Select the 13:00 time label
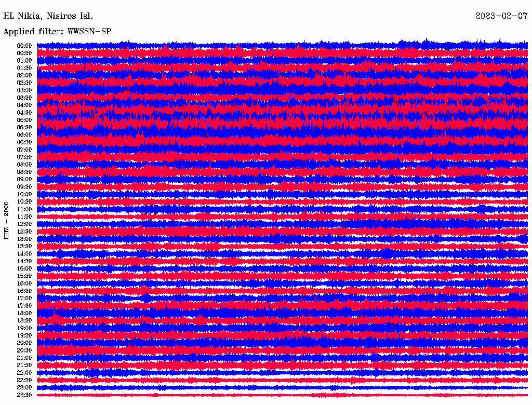 click(x=24, y=239)
